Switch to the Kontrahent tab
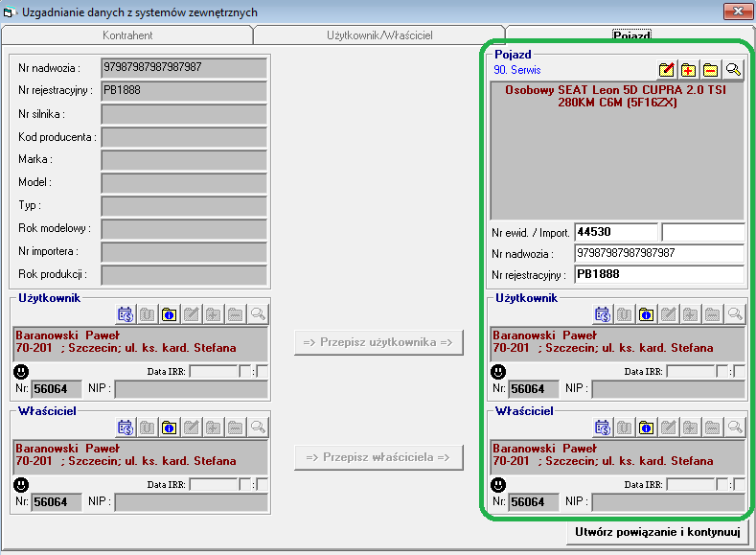The image size is (756, 555). (127, 35)
